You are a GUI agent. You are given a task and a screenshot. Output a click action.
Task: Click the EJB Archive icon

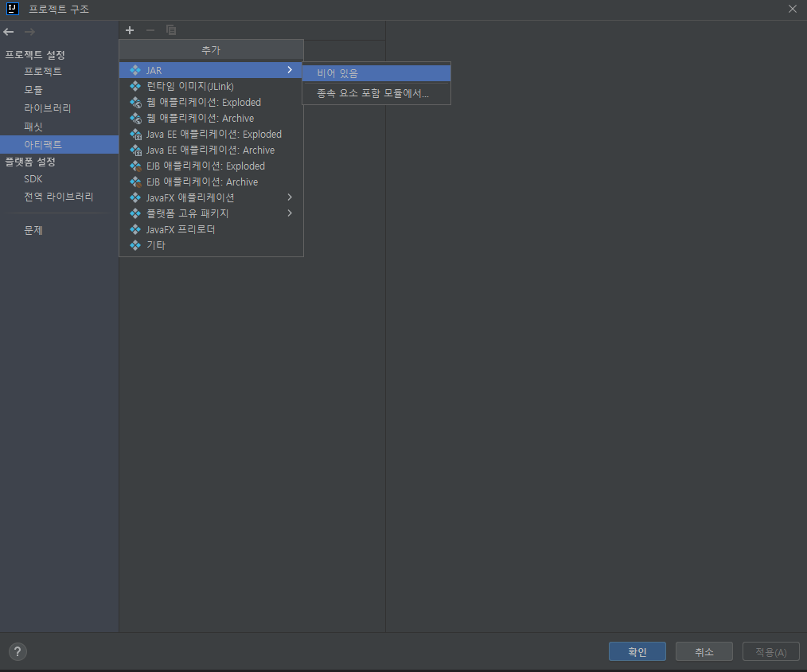pos(135,182)
